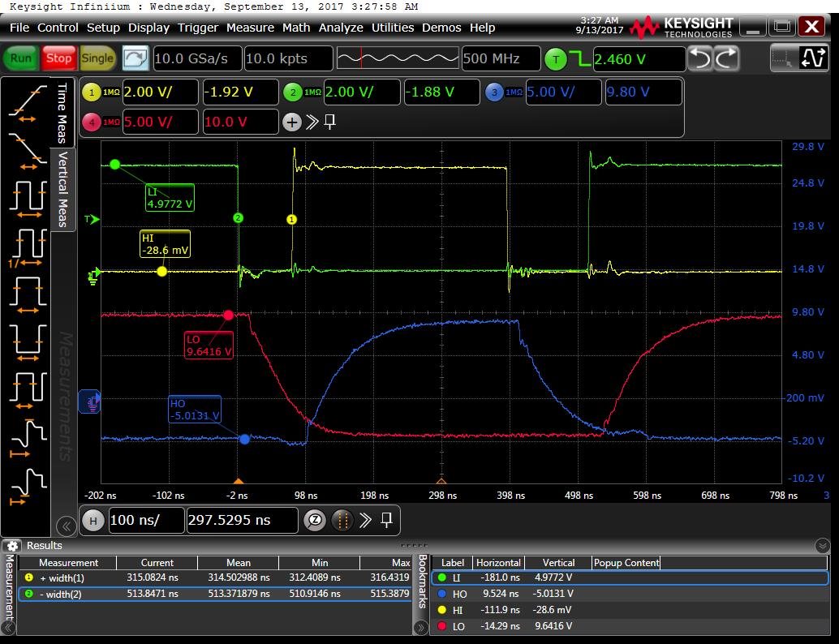
Task: Click channel 2 offset -1.88 V field
Action: pyautogui.click(x=441, y=92)
